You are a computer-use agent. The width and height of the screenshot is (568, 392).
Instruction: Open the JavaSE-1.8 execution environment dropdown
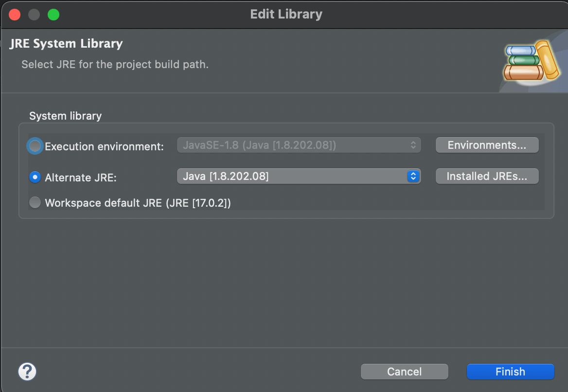pyautogui.click(x=298, y=145)
